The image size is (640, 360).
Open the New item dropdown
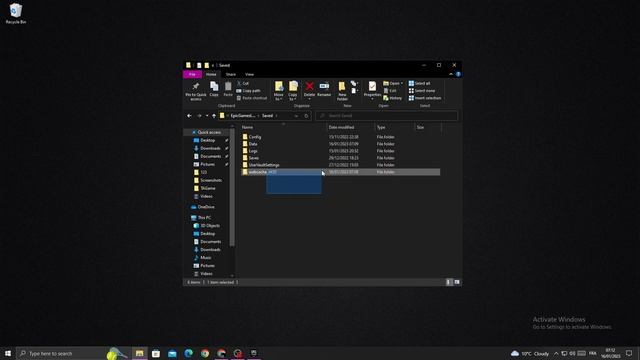[x=354, y=83]
